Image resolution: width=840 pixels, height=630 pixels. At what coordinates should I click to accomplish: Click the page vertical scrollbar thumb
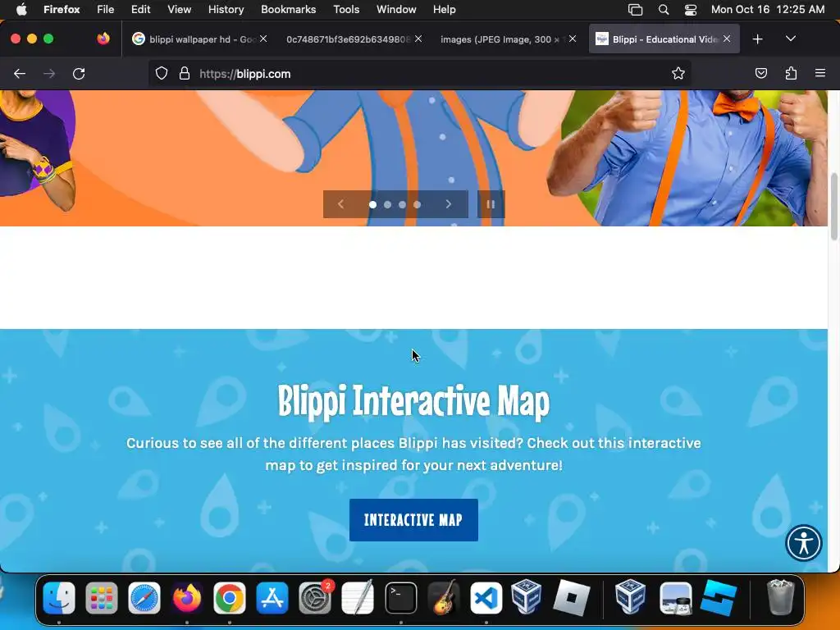coord(834,206)
